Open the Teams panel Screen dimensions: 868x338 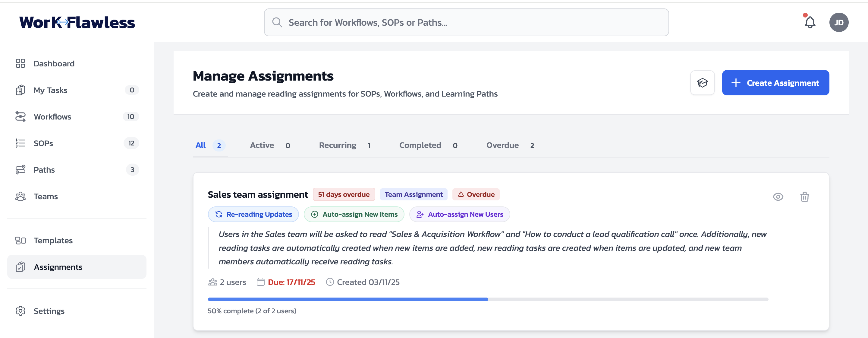(46, 196)
